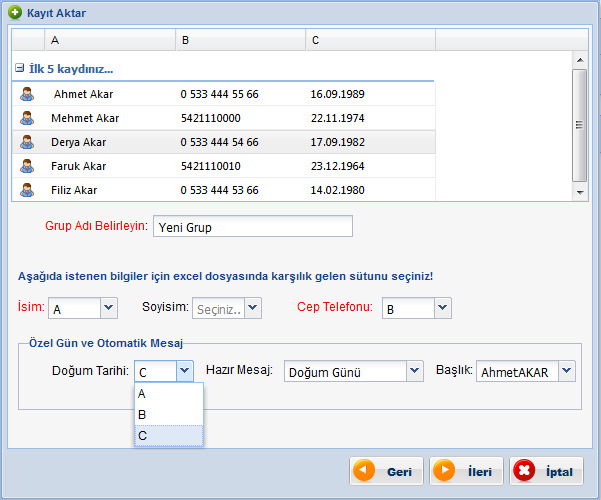Click column header A in the grid

[110, 40]
